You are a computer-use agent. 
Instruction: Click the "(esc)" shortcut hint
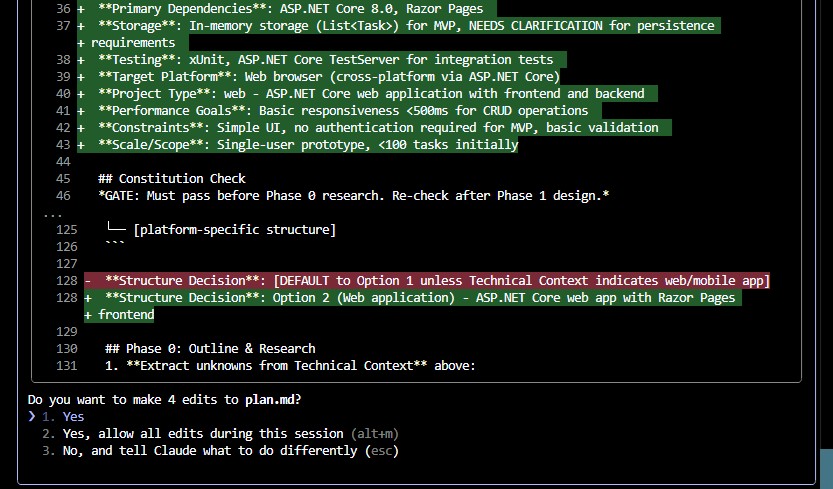pyautogui.click(x=380, y=451)
